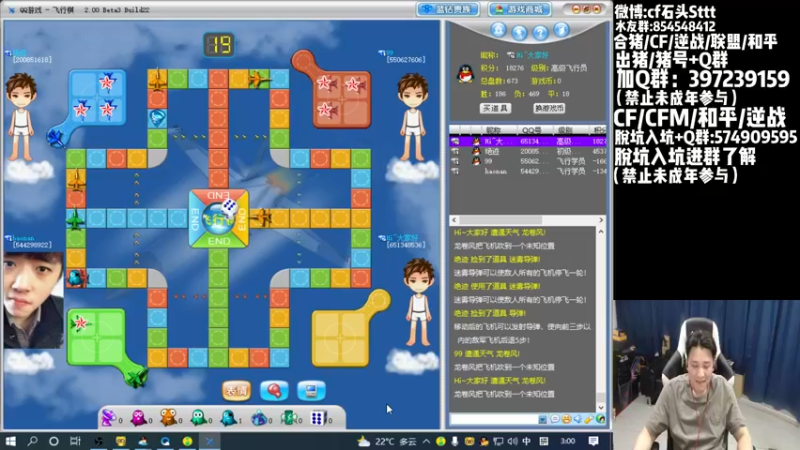This screenshot has width=800, height=450.
Task: Click the bottom-right player character avatar
Action: click(419, 302)
